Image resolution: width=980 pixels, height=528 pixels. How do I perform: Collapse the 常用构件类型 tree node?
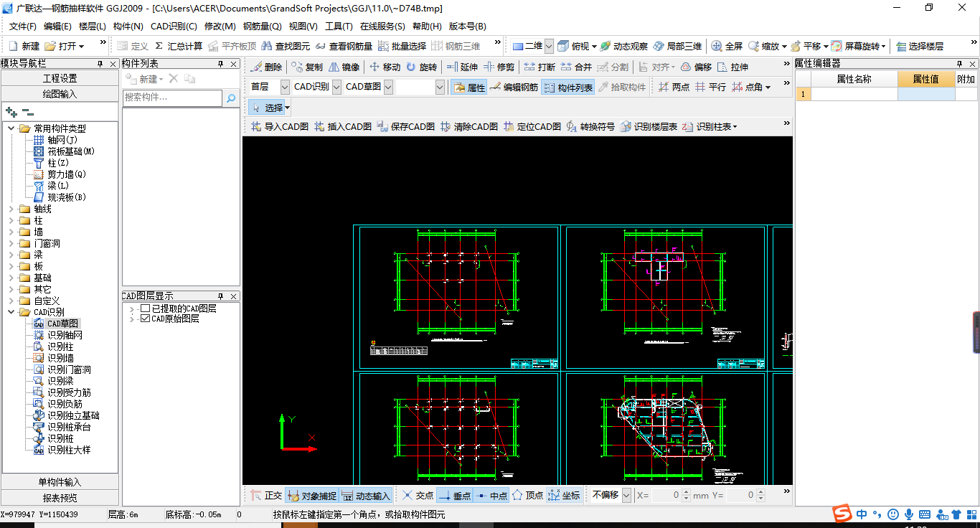[x=11, y=128]
